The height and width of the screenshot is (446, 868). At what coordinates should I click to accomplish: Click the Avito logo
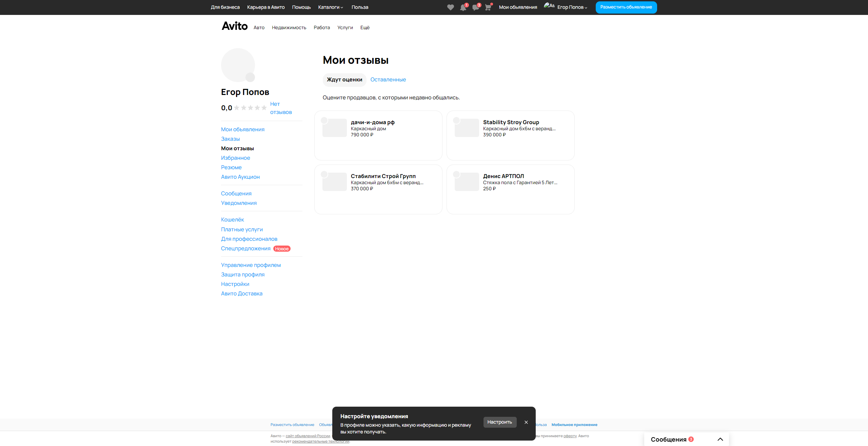(235, 26)
